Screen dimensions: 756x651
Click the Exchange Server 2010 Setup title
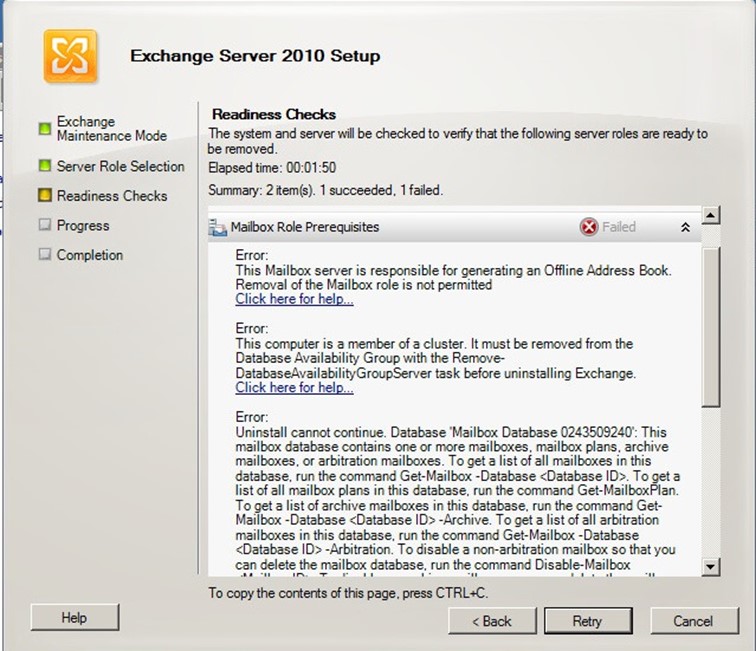(255, 56)
